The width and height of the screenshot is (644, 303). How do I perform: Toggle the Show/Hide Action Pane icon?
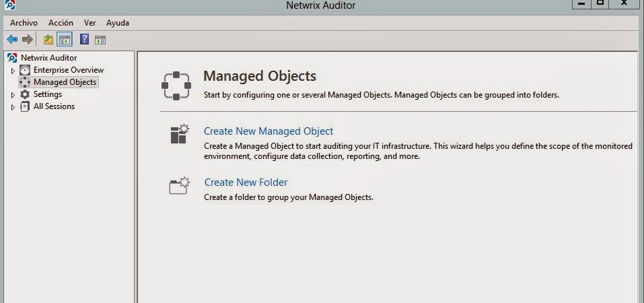coord(100,40)
